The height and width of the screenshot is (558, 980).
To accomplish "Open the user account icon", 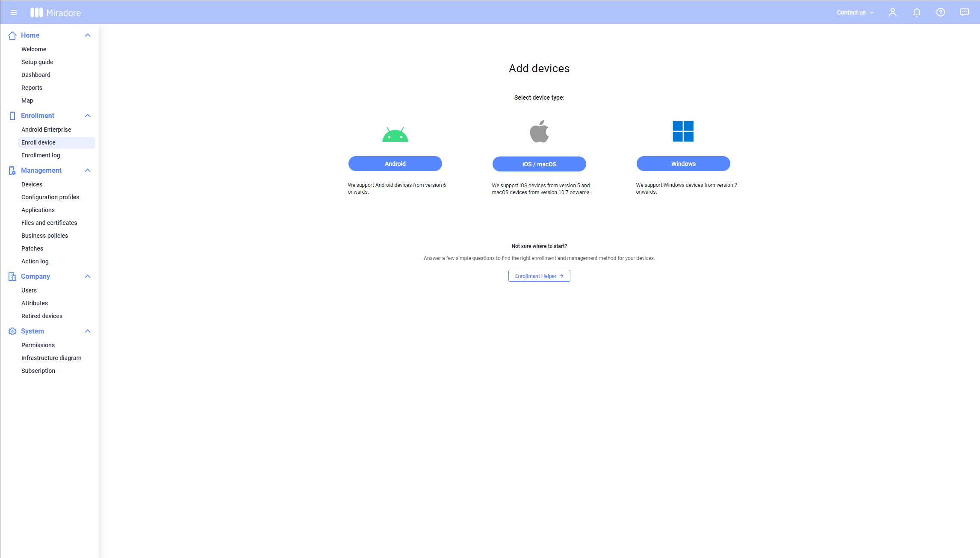I will point(893,12).
